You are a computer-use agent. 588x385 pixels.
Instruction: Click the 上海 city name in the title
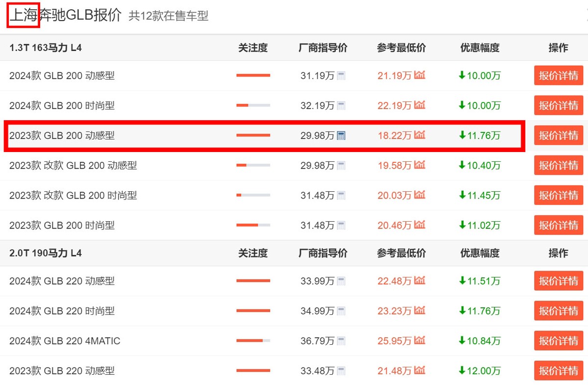pyautogui.click(x=24, y=15)
